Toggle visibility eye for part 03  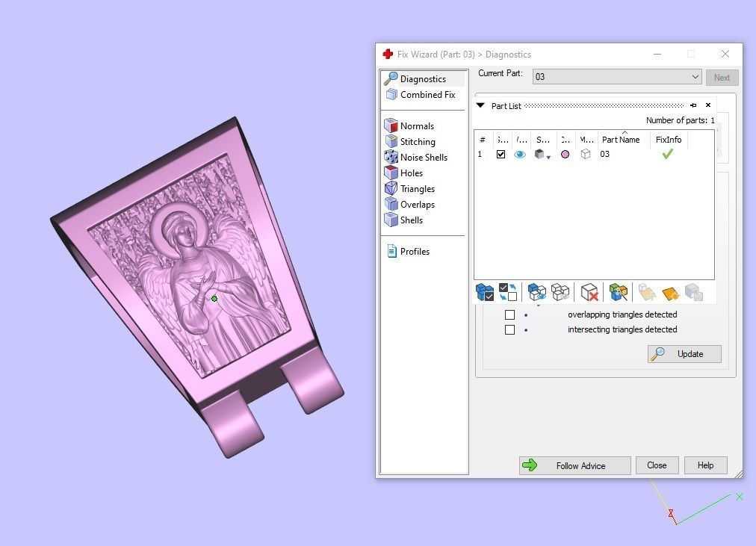tap(520, 154)
